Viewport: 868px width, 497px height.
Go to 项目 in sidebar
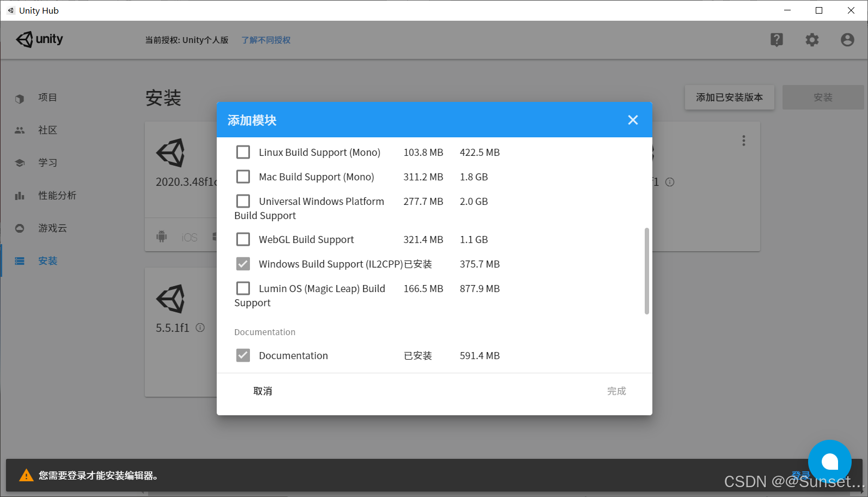click(x=47, y=98)
